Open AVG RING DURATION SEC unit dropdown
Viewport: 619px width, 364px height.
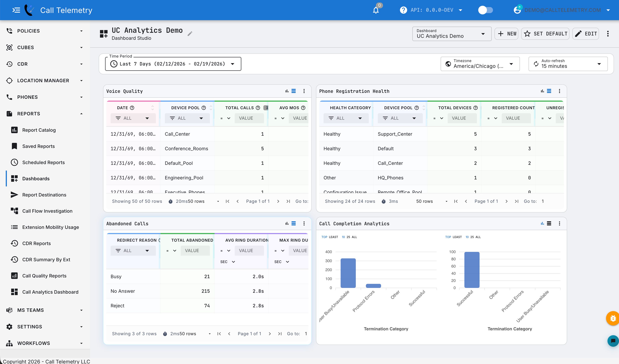tap(228, 262)
